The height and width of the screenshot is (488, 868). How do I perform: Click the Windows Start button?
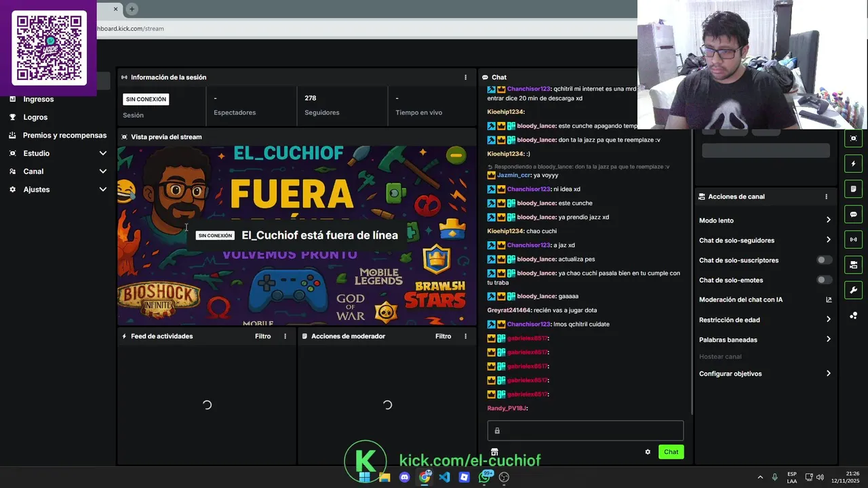(x=365, y=477)
